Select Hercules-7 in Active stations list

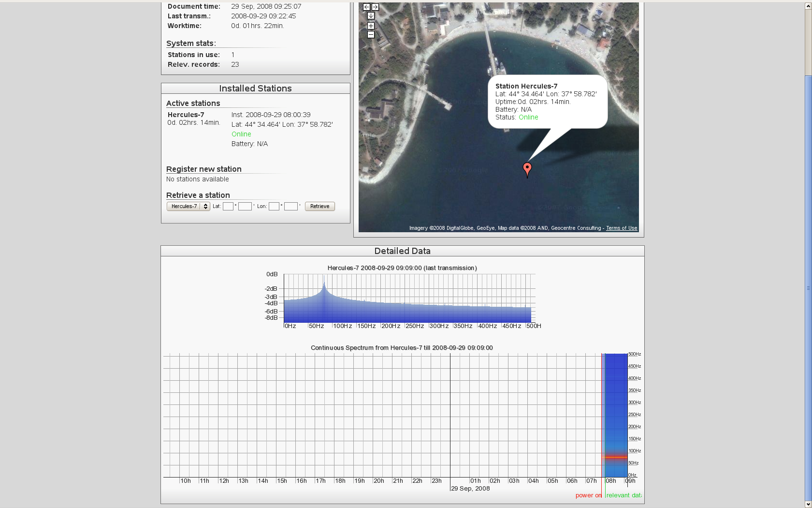186,115
